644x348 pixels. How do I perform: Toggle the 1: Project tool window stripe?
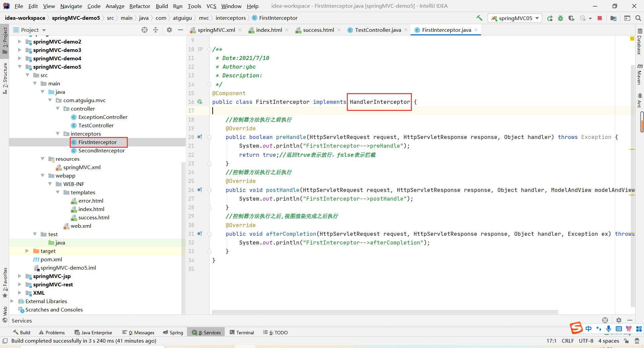(x=5, y=41)
